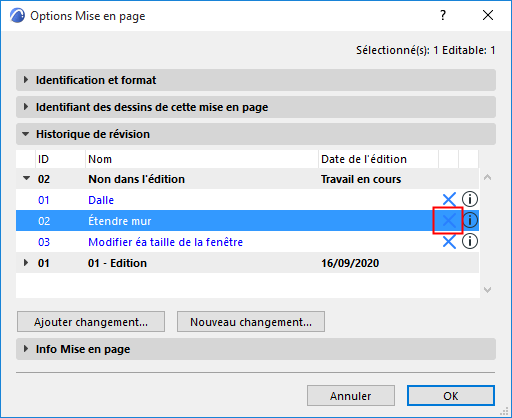
Task: Remove the Dalle change with blue X
Action: [449, 200]
